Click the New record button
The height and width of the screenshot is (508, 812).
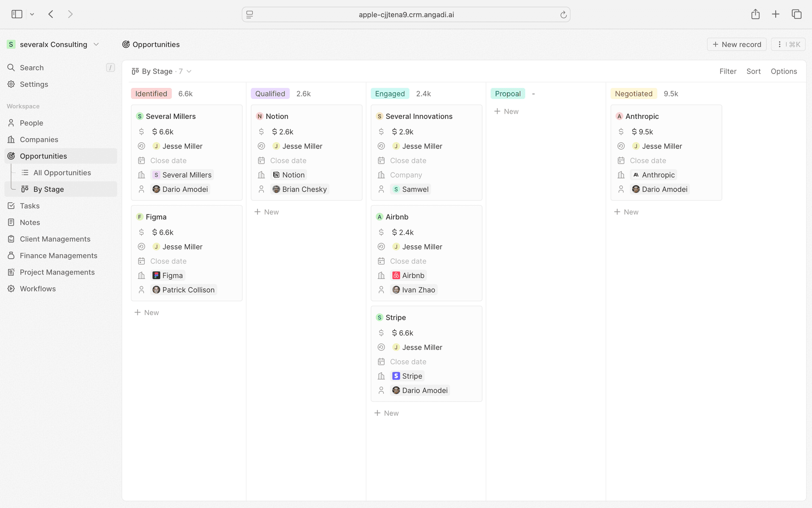pyautogui.click(x=736, y=44)
